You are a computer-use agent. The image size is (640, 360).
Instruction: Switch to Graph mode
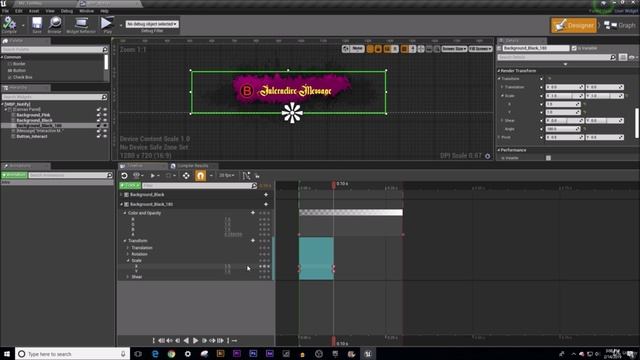619,25
